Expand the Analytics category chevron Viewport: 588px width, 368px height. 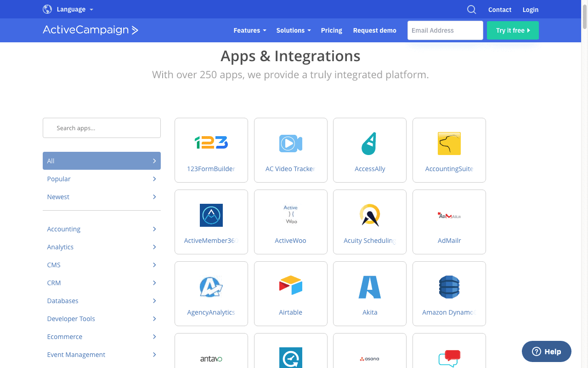(x=154, y=247)
